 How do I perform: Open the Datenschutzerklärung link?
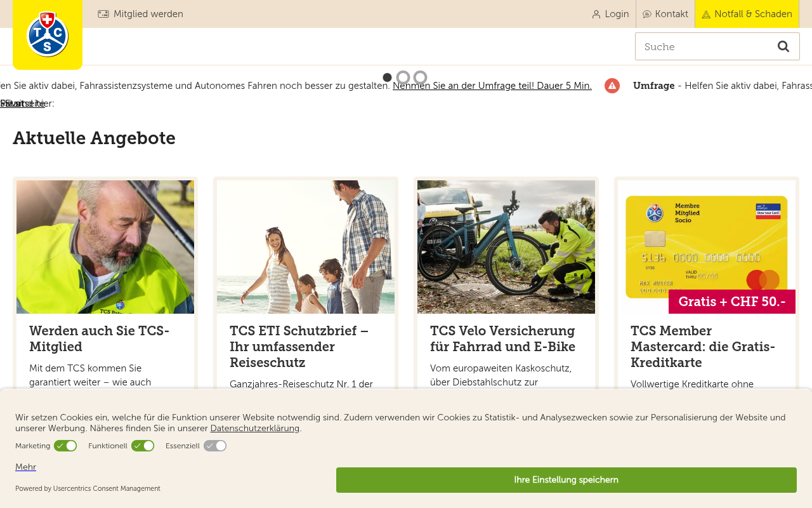coord(255,428)
